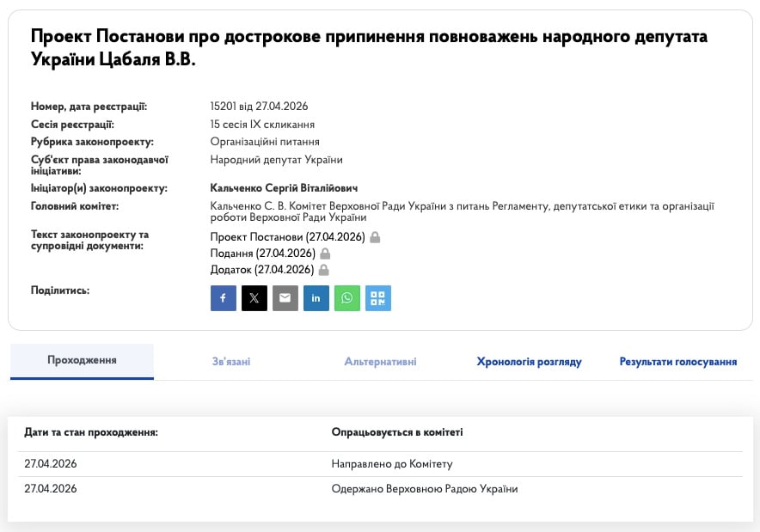This screenshot has width=760, height=532.
Task: Click the lock icon next to Подання document
Action: pyautogui.click(x=324, y=254)
